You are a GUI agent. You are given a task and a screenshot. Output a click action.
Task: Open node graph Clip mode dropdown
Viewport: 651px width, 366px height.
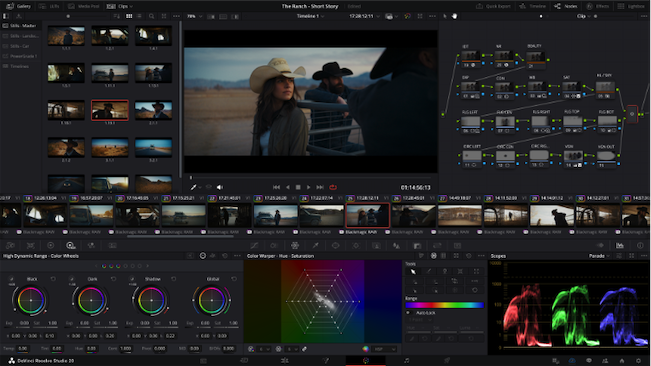tap(583, 16)
